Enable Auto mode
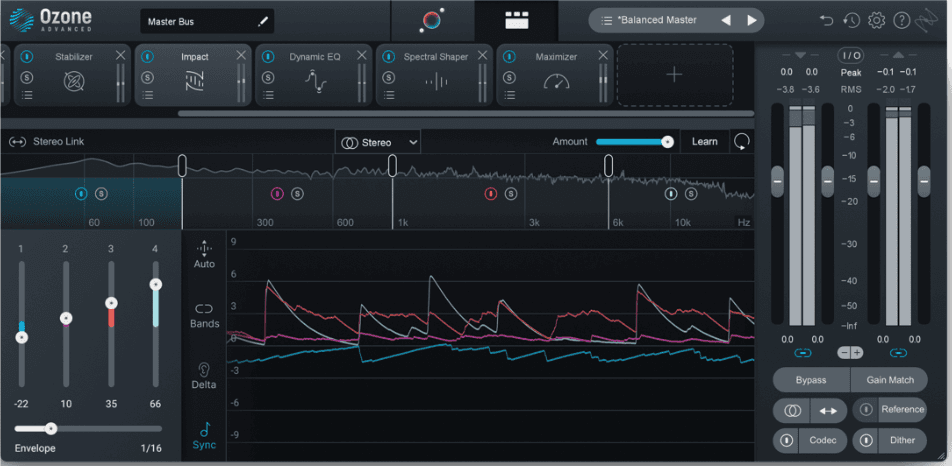Image resolution: width=952 pixels, height=466 pixels. [x=204, y=255]
